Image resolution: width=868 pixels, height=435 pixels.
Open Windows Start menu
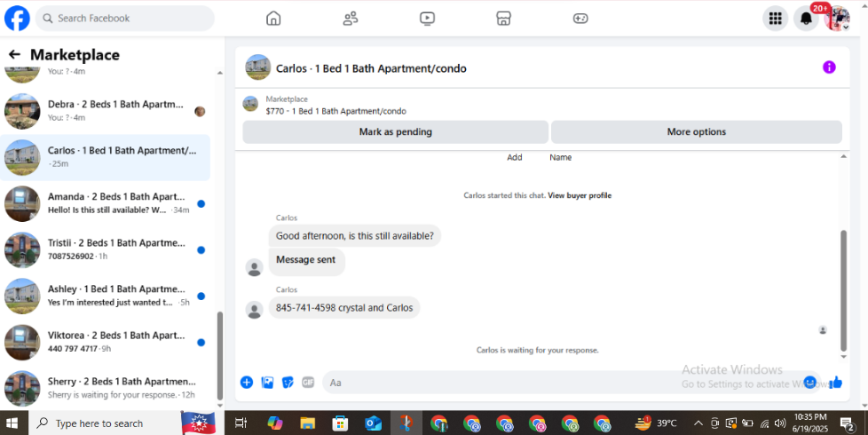coord(12,423)
